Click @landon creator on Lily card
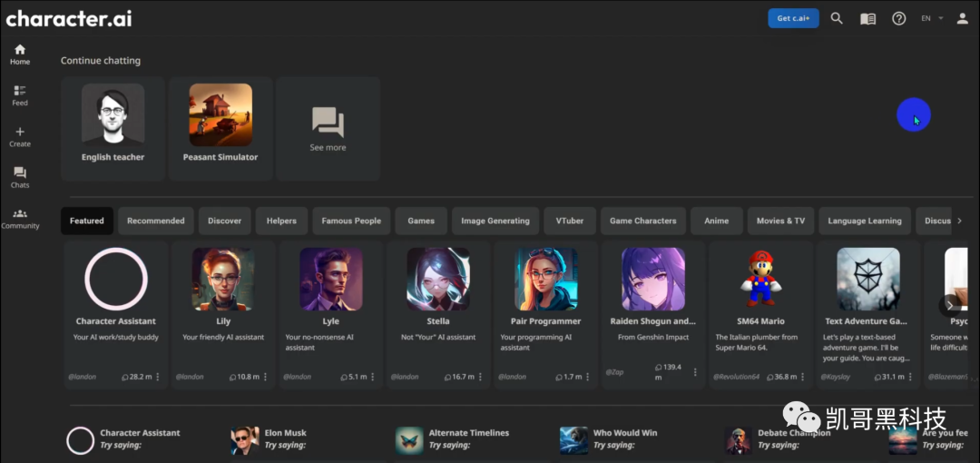The width and height of the screenshot is (980, 463). pyautogui.click(x=190, y=377)
